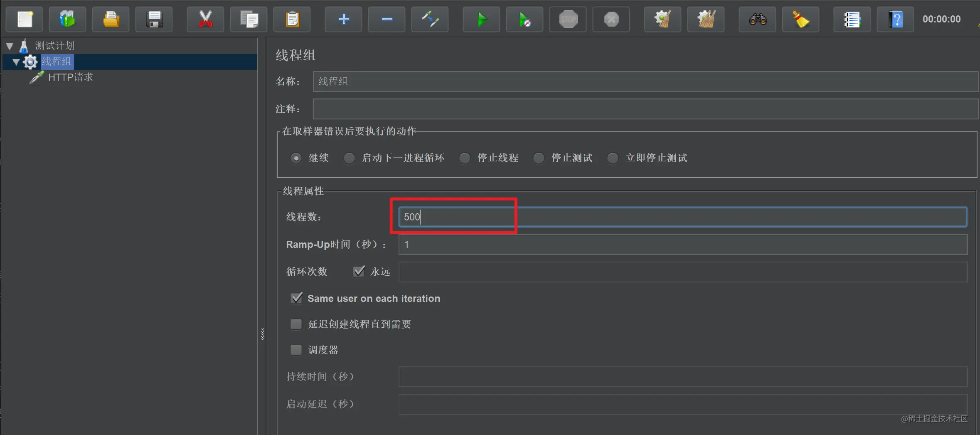Image resolution: width=980 pixels, height=435 pixels.
Task: Select the 继续 radio option
Action: point(296,158)
